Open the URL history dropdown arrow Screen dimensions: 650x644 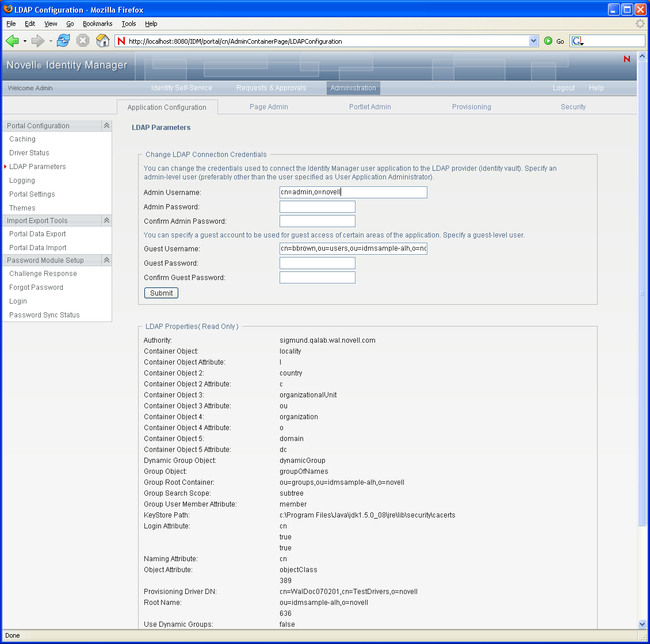point(533,41)
